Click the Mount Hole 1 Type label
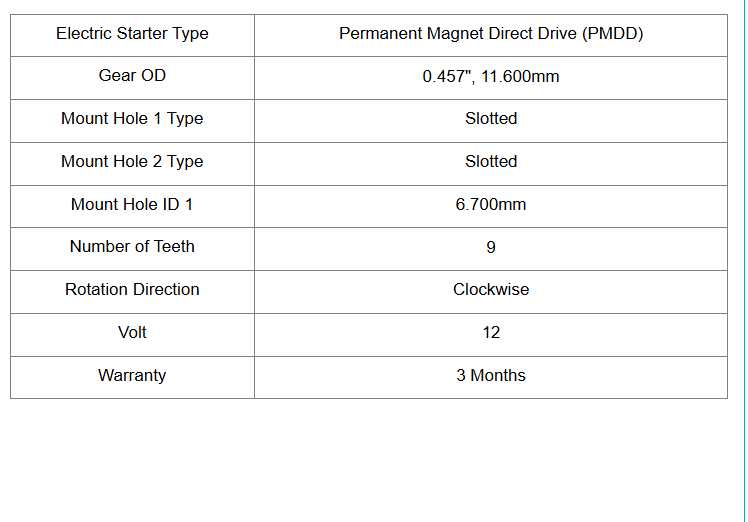 click(x=132, y=119)
